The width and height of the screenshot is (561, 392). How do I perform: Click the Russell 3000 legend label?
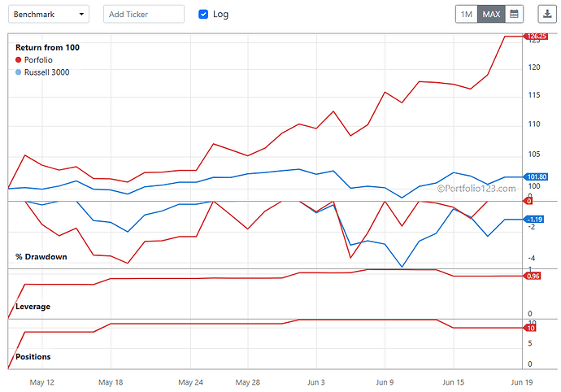point(47,72)
